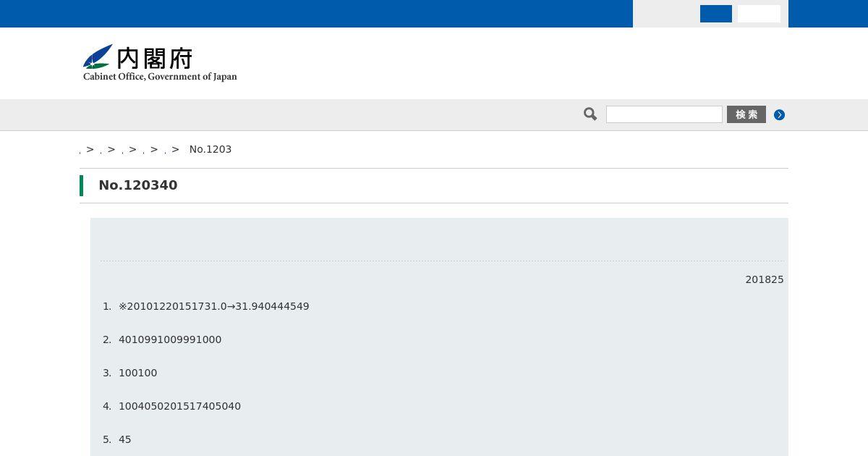Click breadcrumb text No.1203
Screen dimensions: 868x456
[210, 149]
